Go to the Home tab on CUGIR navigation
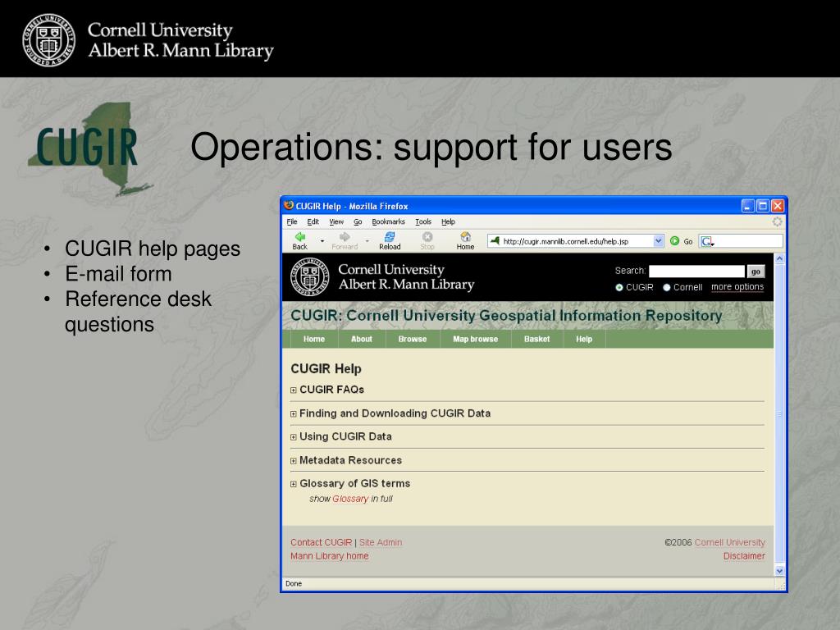The image size is (840, 630). [x=314, y=339]
